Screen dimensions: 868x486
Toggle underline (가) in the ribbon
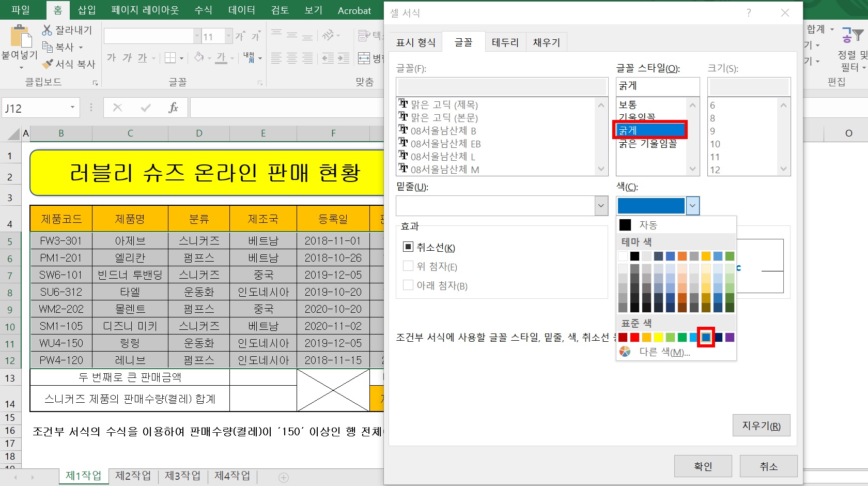(x=142, y=57)
